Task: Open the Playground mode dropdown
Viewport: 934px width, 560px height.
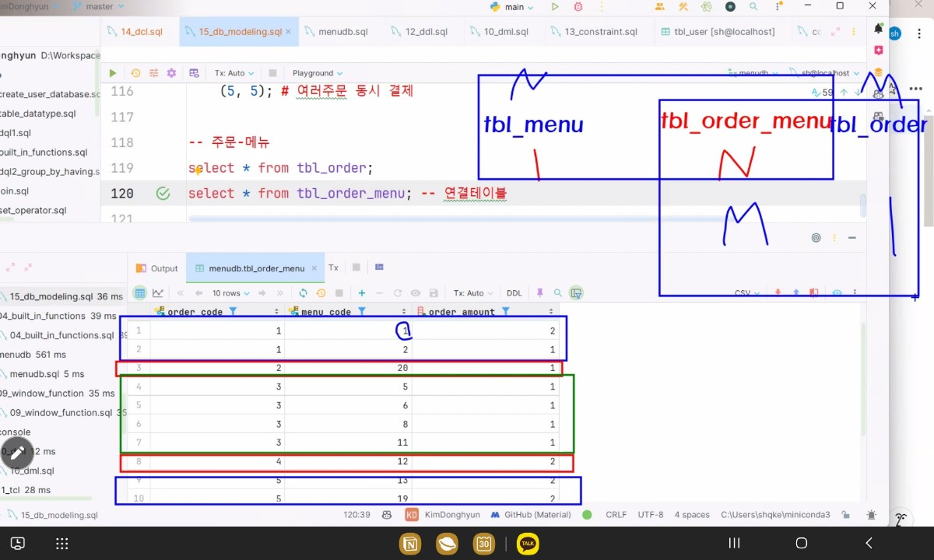Action: pos(317,73)
